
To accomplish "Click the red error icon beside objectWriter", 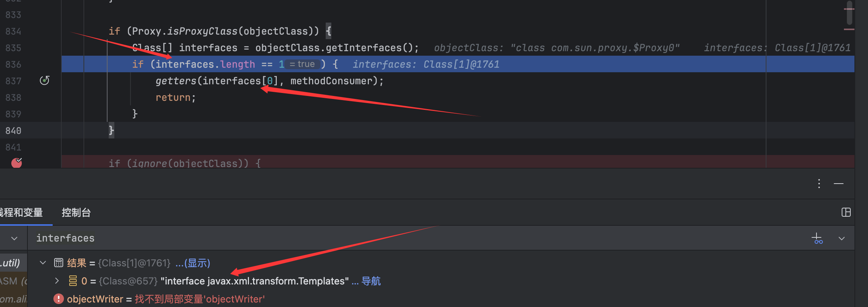I will point(59,299).
